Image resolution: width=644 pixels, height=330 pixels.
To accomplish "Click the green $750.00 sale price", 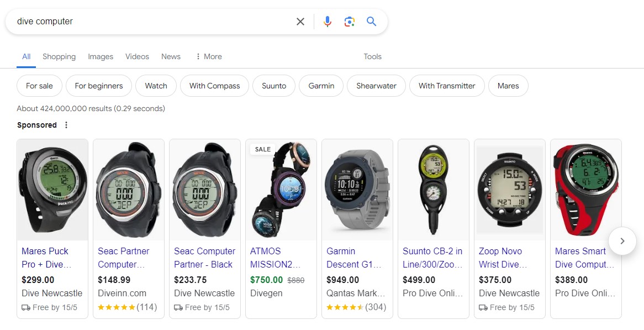I will coord(267,280).
